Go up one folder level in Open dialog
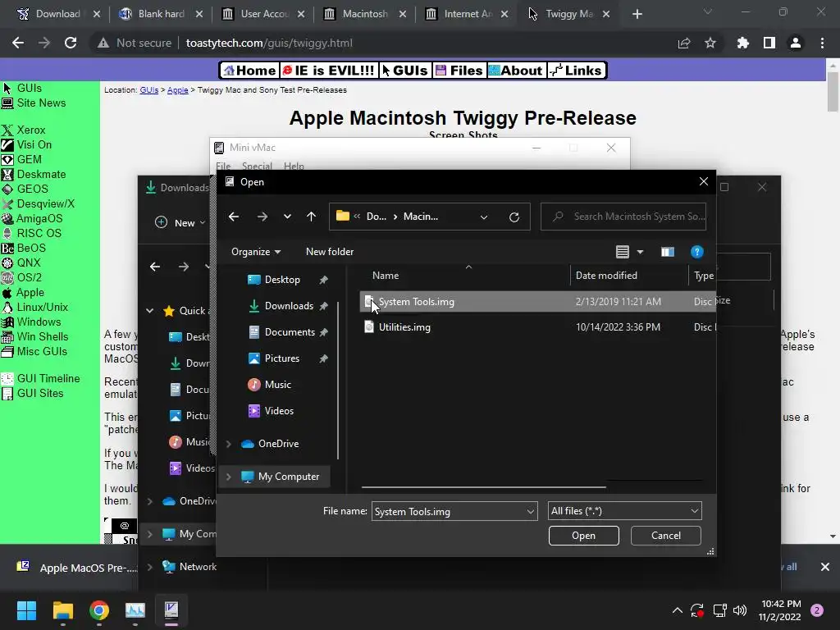Image resolution: width=840 pixels, height=630 pixels. [x=311, y=217]
